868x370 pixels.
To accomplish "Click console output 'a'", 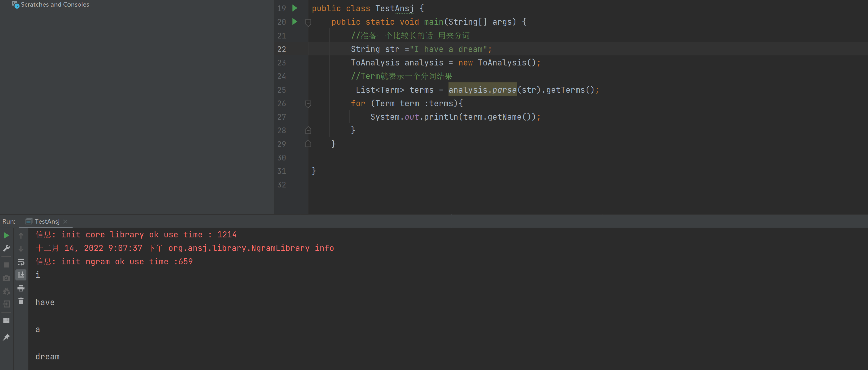I will 38,330.
